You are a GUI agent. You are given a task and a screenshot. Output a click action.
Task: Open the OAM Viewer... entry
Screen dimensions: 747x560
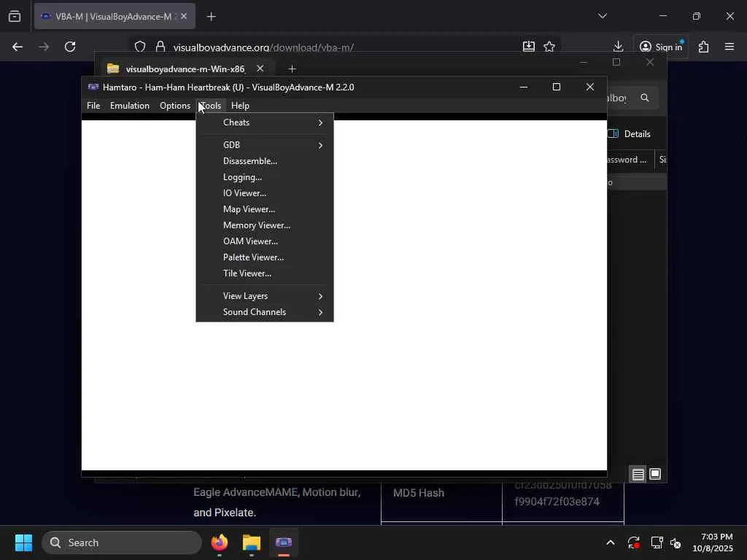(264, 241)
